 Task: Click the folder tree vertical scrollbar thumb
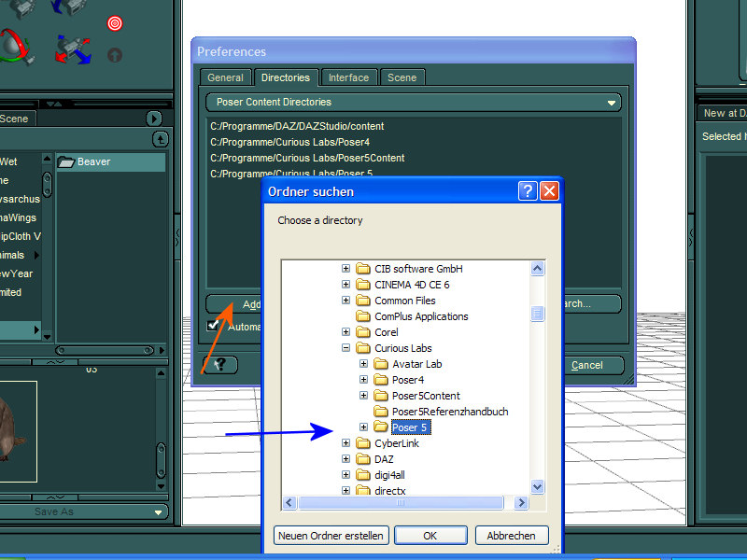click(538, 314)
